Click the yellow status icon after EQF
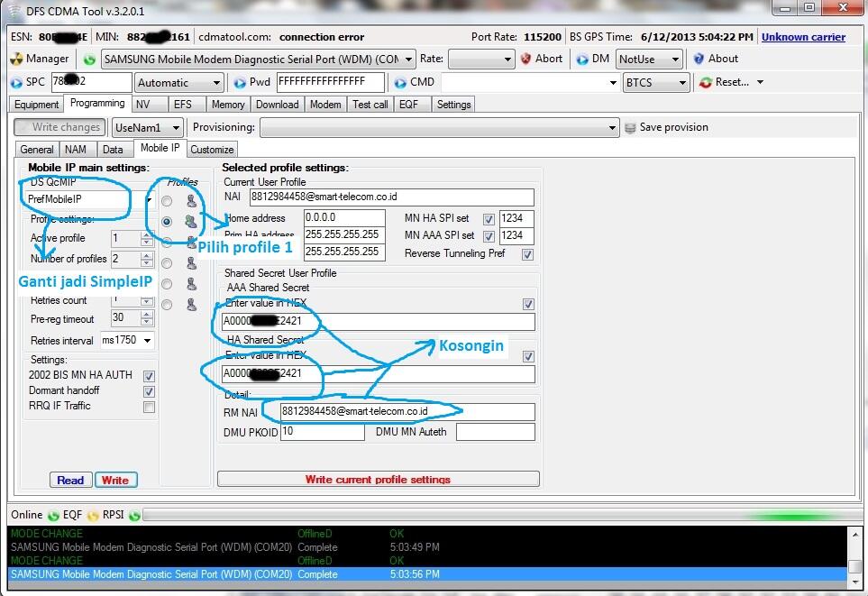The width and height of the screenshot is (868, 596). point(93,516)
